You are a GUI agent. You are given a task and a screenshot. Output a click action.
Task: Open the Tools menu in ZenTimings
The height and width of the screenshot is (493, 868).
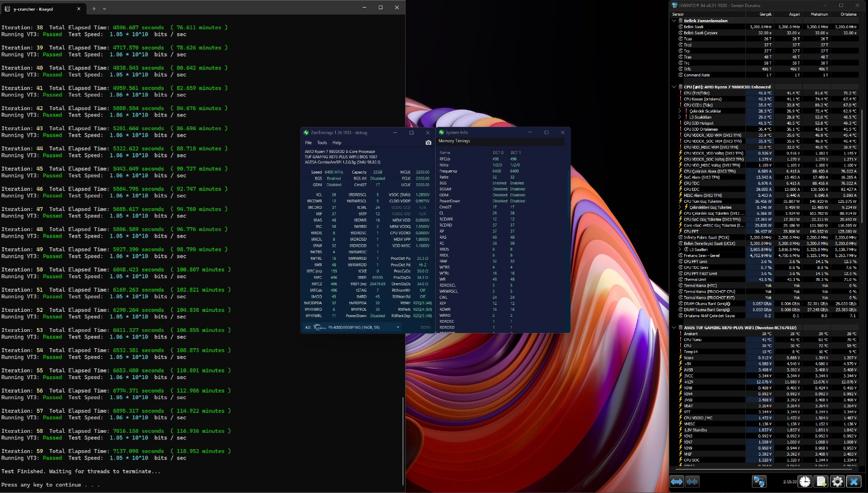pyautogui.click(x=322, y=143)
